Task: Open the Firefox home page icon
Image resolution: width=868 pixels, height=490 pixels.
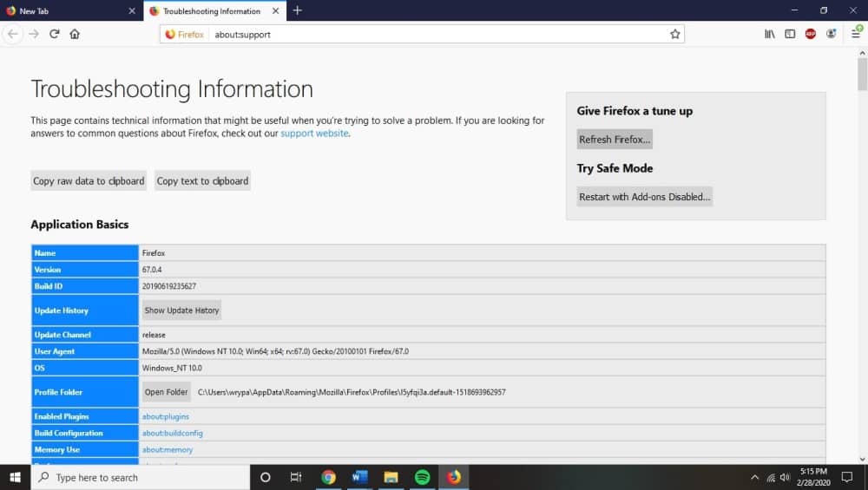Action: (75, 34)
